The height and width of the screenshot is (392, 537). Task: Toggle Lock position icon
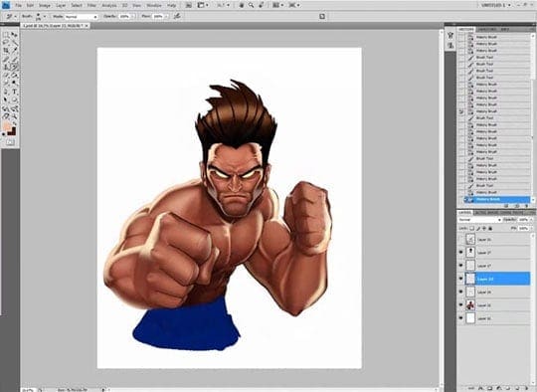(484, 228)
